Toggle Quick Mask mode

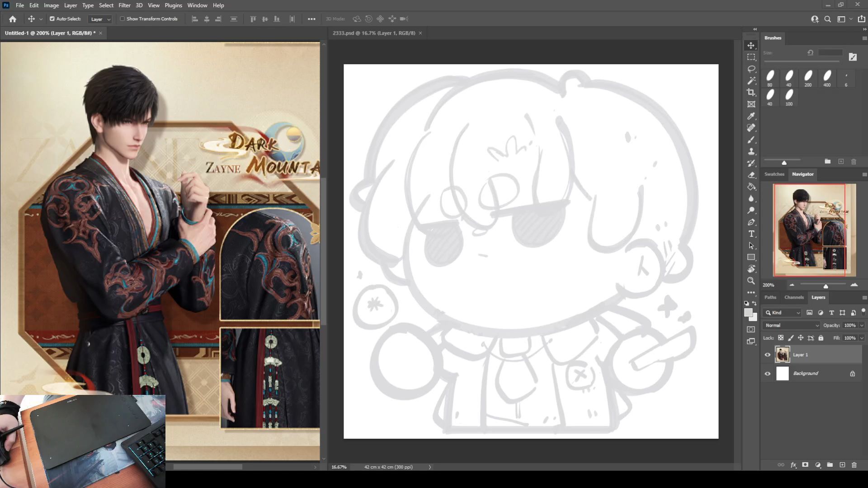tap(751, 329)
